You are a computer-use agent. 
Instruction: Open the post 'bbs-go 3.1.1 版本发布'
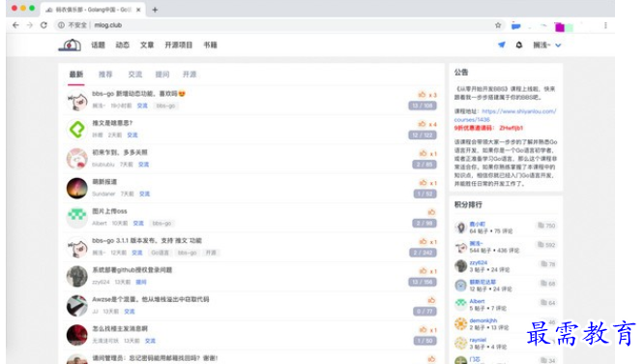tap(147, 241)
